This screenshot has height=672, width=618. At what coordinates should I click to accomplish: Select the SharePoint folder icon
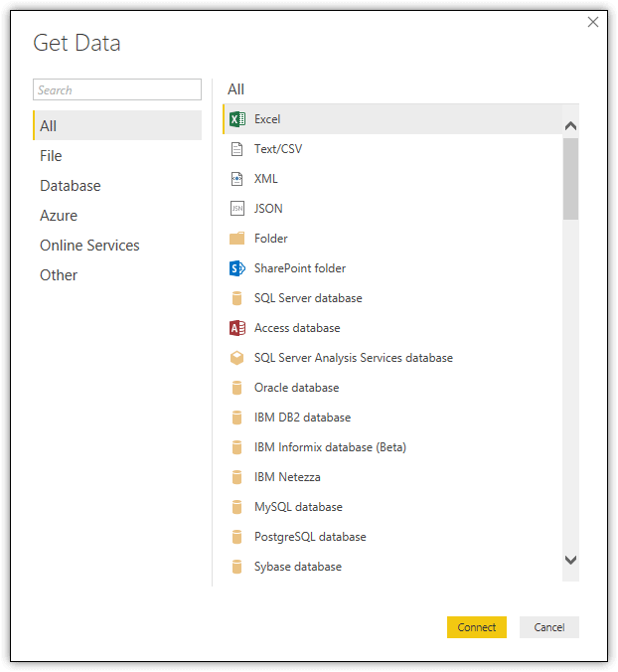(237, 268)
